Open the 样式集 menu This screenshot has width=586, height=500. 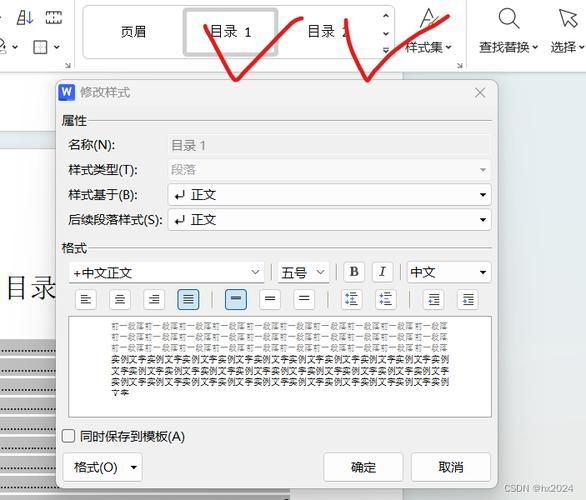(428, 47)
